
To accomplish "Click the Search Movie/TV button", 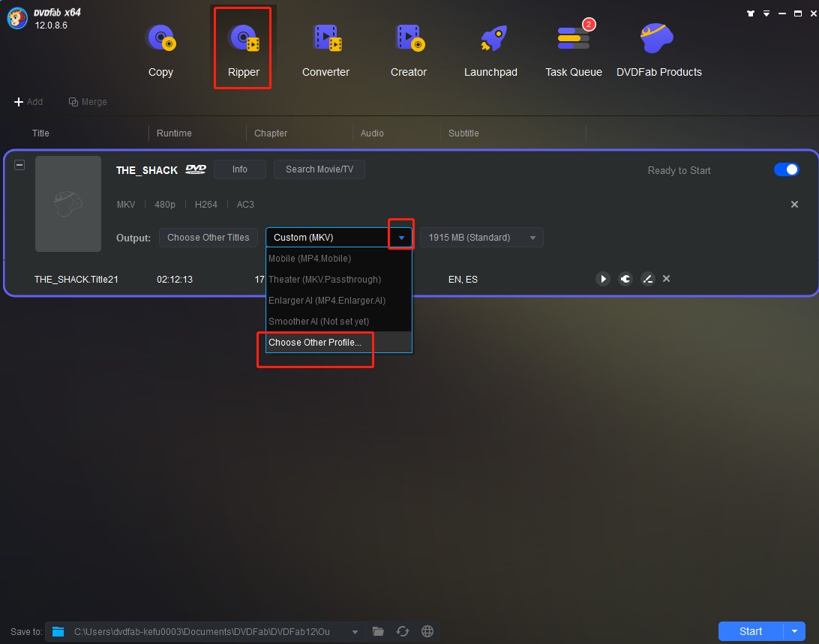I will pyautogui.click(x=319, y=169).
